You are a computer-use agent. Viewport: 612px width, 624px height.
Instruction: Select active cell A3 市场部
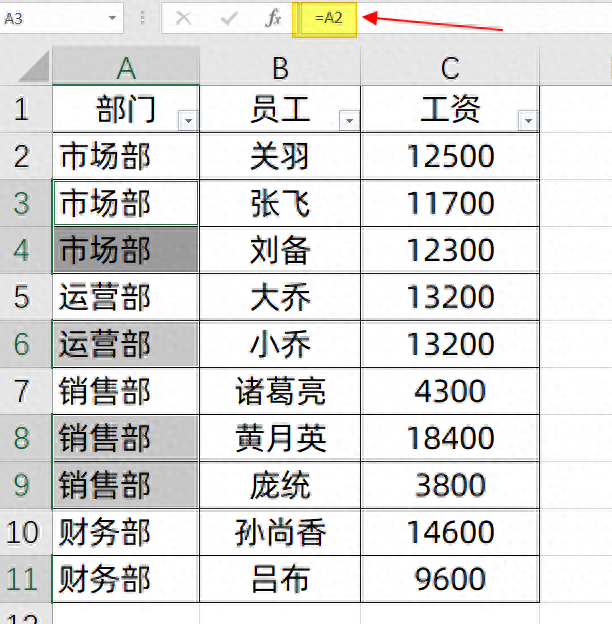(126, 203)
